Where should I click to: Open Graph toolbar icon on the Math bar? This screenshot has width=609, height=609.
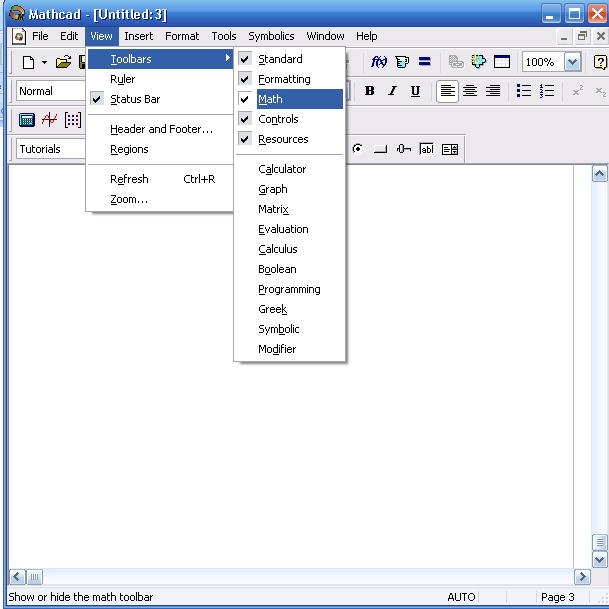click(x=50, y=120)
